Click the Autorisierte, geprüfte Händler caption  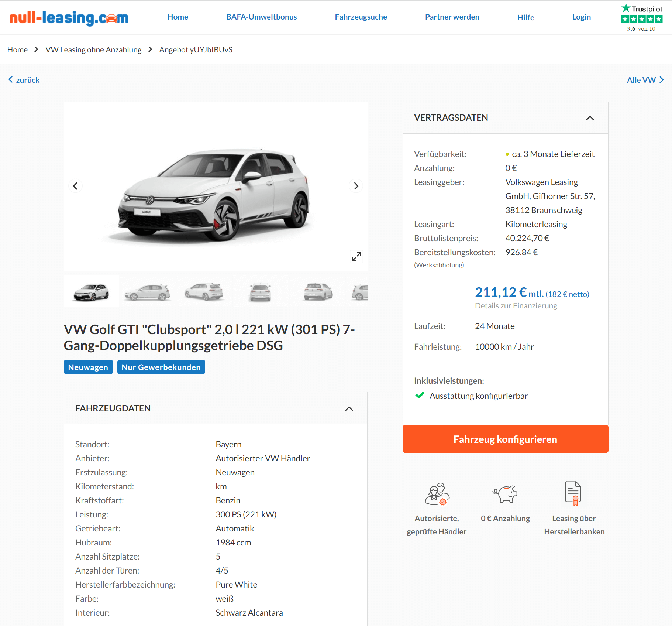pyautogui.click(x=437, y=525)
